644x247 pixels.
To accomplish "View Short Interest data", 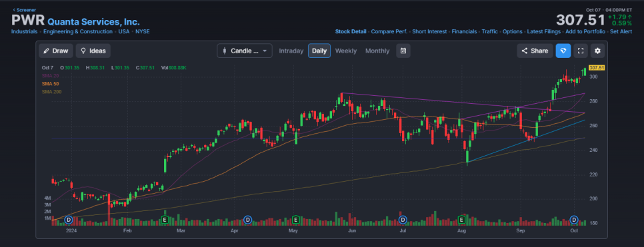I will click(x=429, y=31).
